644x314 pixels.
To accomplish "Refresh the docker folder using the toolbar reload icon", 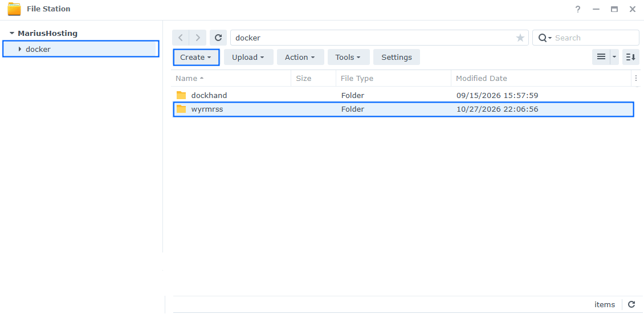I will coord(218,38).
